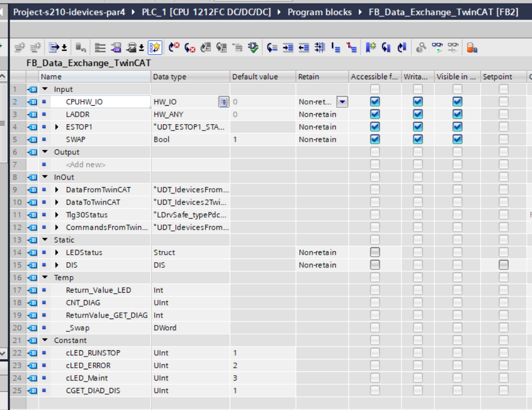532x410 pixels.
Task: Click the gray stacked lines toolbar icon
Action: [x=100, y=48]
